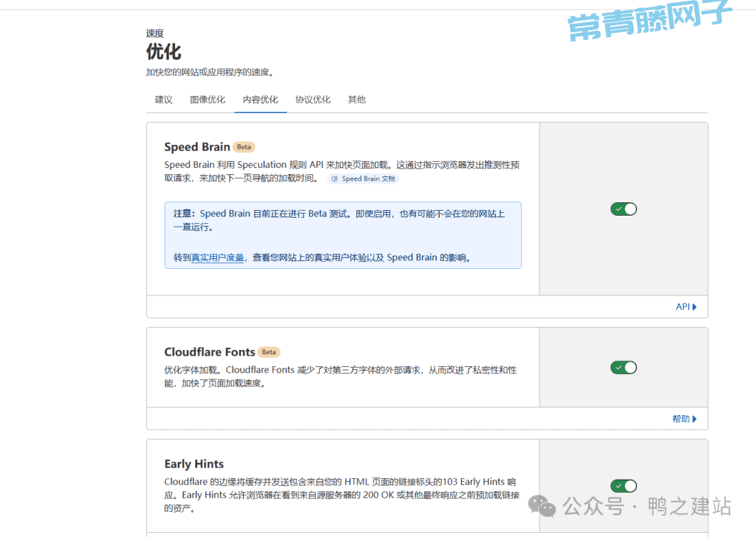This screenshot has width=756, height=537.
Task: Click the 优化 page title
Action: pos(163,52)
